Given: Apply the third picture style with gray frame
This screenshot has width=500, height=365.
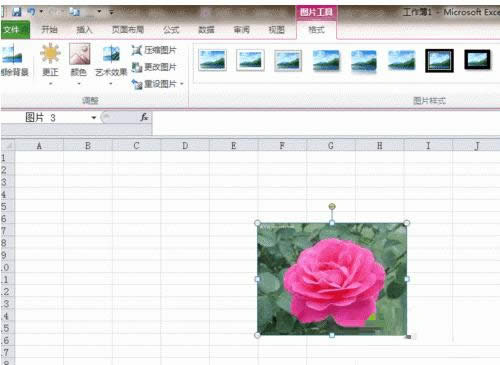Looking at the screenshot, I should [288, 61].
